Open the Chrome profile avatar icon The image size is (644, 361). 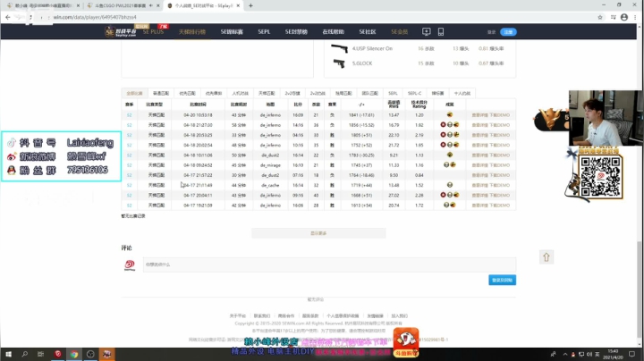pyautogui.click(x=624, y=17)
